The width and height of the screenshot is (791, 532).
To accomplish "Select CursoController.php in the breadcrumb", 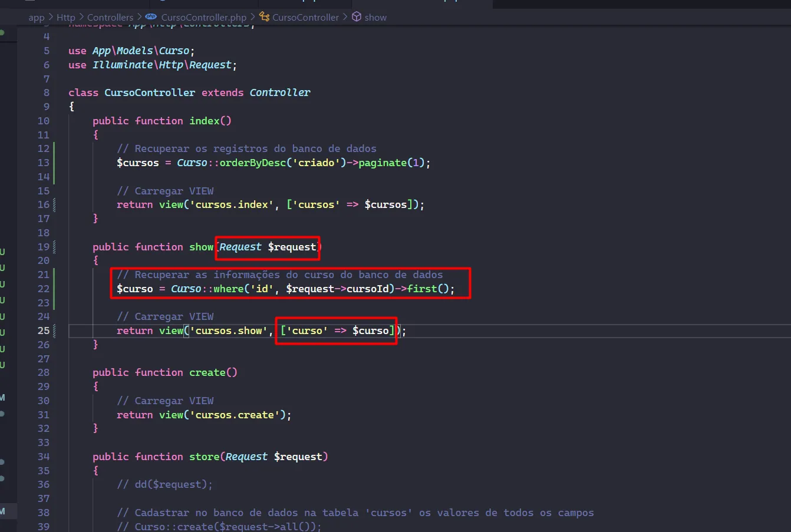I will [x=204, y=18].
